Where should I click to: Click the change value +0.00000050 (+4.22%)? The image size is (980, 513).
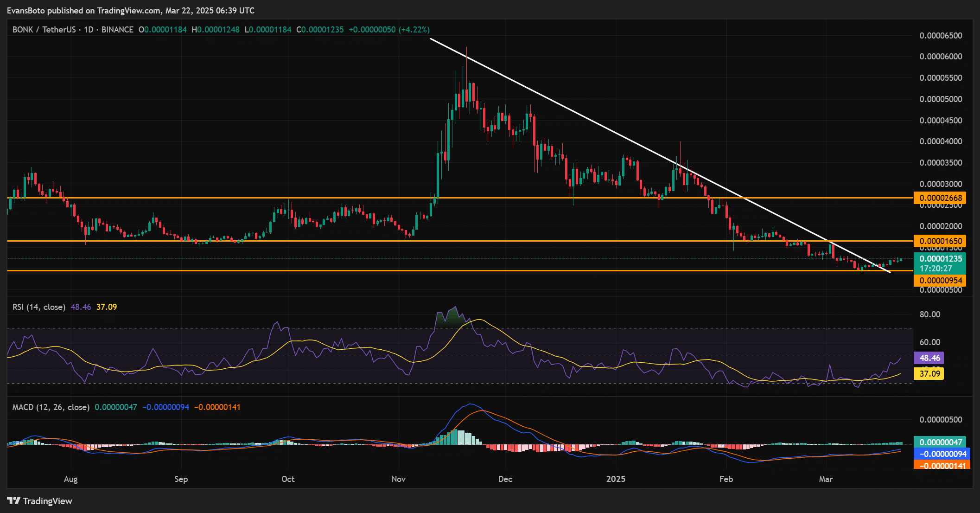coord(389,30)
